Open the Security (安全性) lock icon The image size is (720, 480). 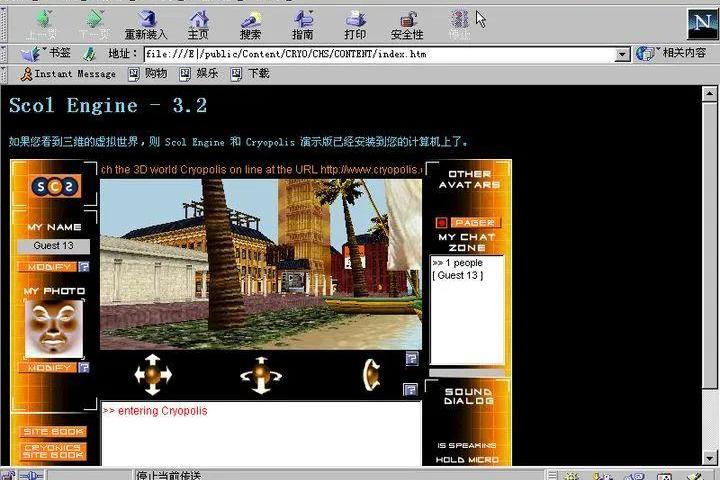(407, 24)
